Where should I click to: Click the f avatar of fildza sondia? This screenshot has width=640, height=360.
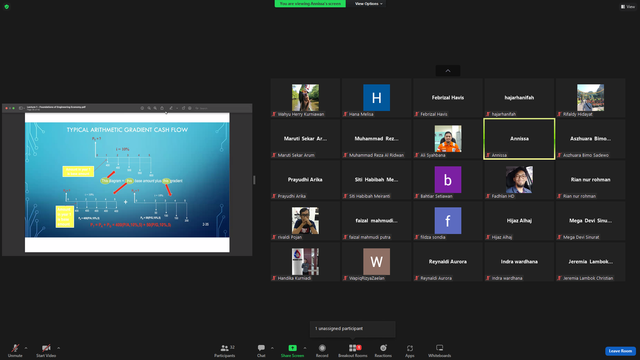pos(448,220)
